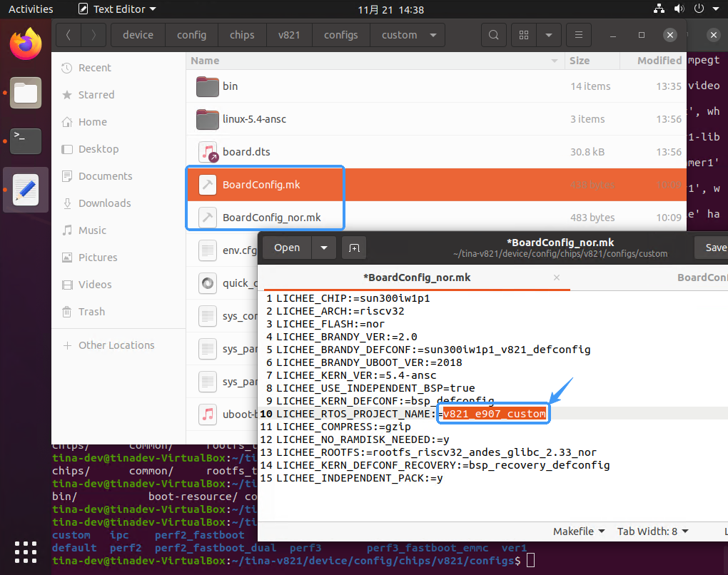The image size is (728, 575).
Task: Open Firefox from the dock
Action: [x=25, y=44]
